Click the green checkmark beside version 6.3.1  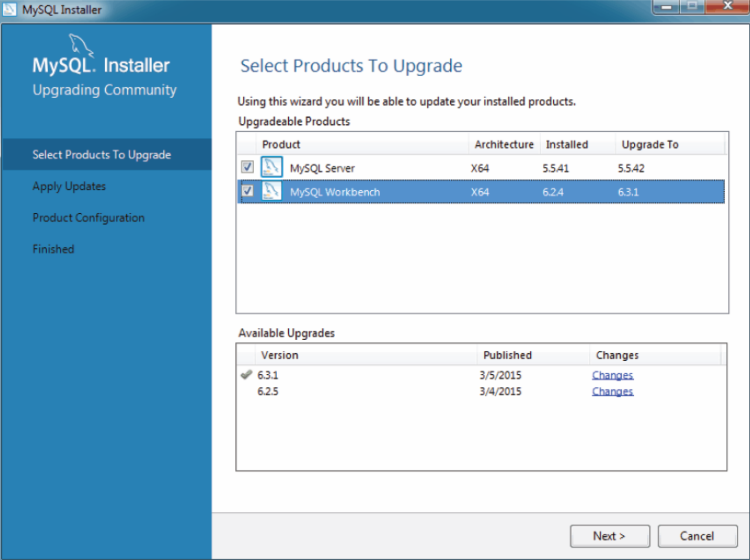(246, 374)
